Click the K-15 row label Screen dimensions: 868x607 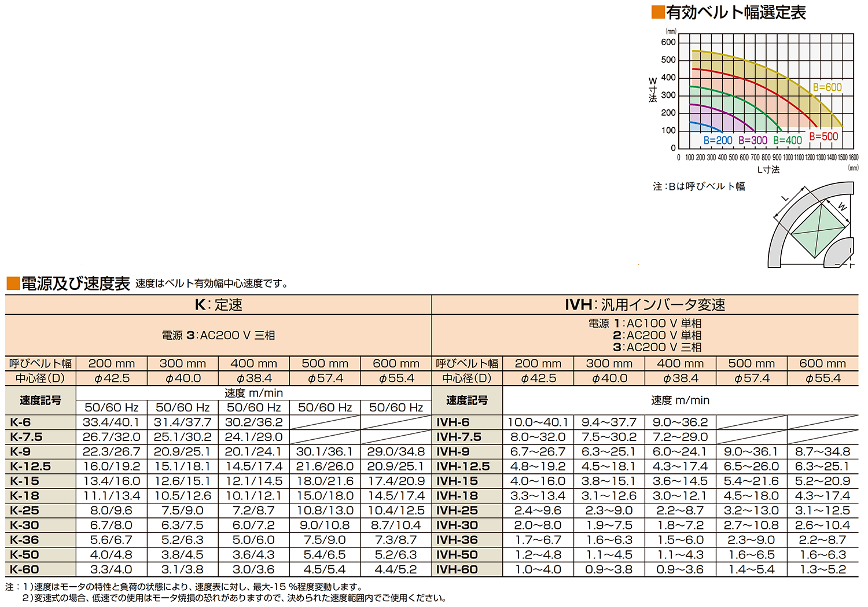tap(41, 481)
